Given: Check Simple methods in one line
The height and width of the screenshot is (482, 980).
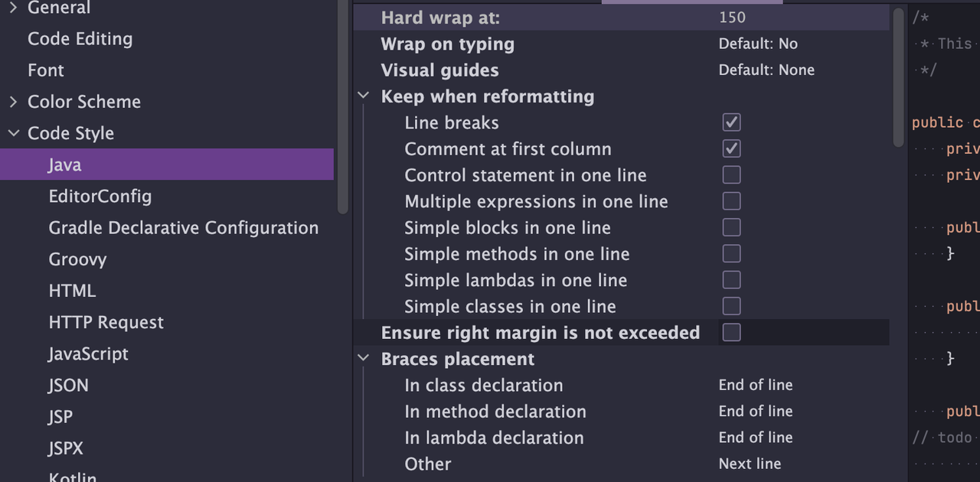Looking at the screenshot, I should (x=732, y=254).
